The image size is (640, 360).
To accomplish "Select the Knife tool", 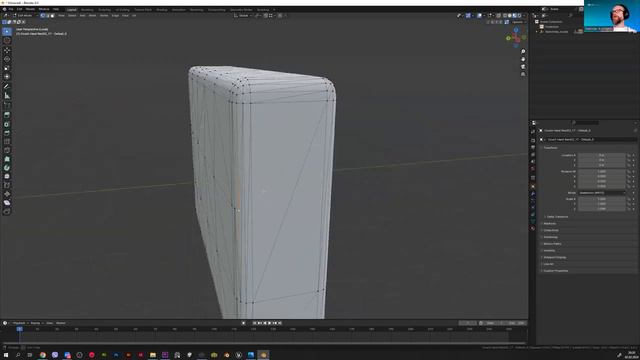I will 7,150.
